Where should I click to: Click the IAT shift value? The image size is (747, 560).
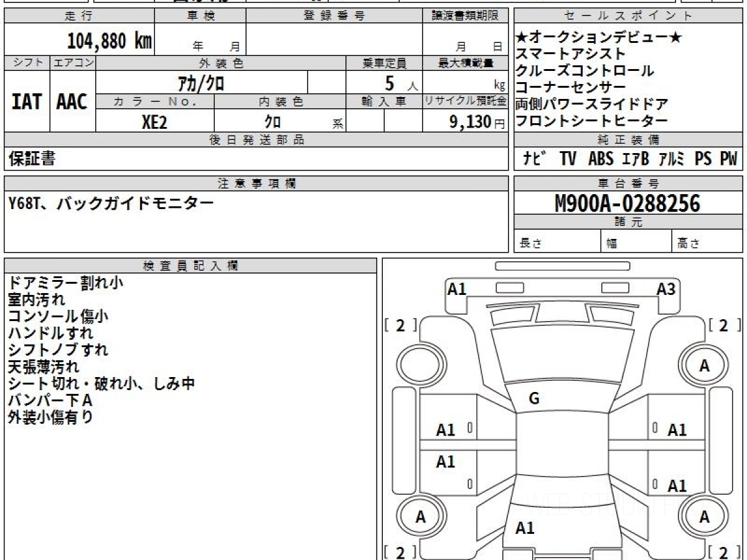[x=27, y=101]
